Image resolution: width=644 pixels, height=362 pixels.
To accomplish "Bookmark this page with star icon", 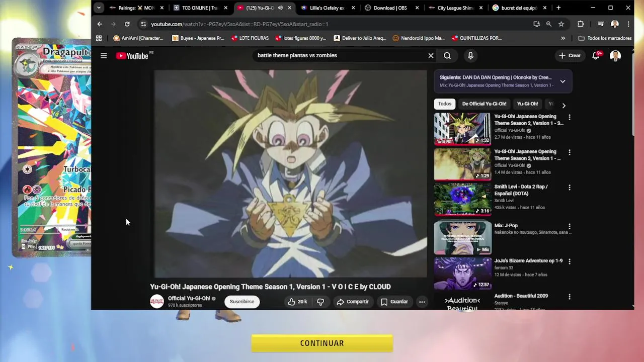I will [x=561, y=24].
